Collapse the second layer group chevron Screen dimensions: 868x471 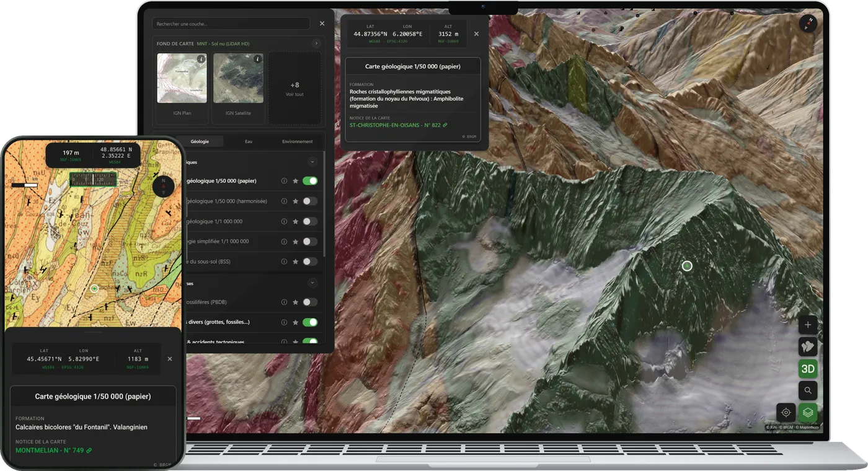(x=312, y=283)
